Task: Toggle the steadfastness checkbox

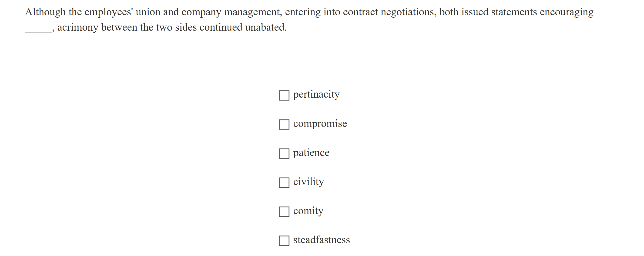Action: point(284,240)
